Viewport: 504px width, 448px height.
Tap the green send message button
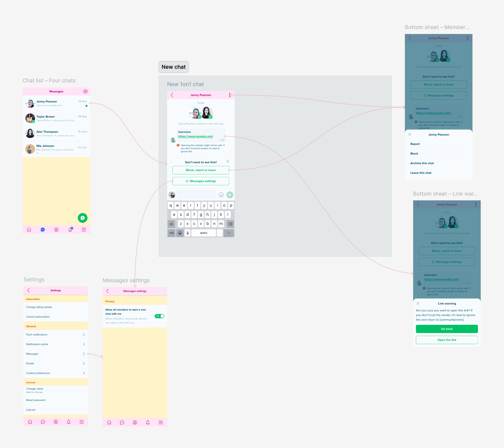coord(230,195)
